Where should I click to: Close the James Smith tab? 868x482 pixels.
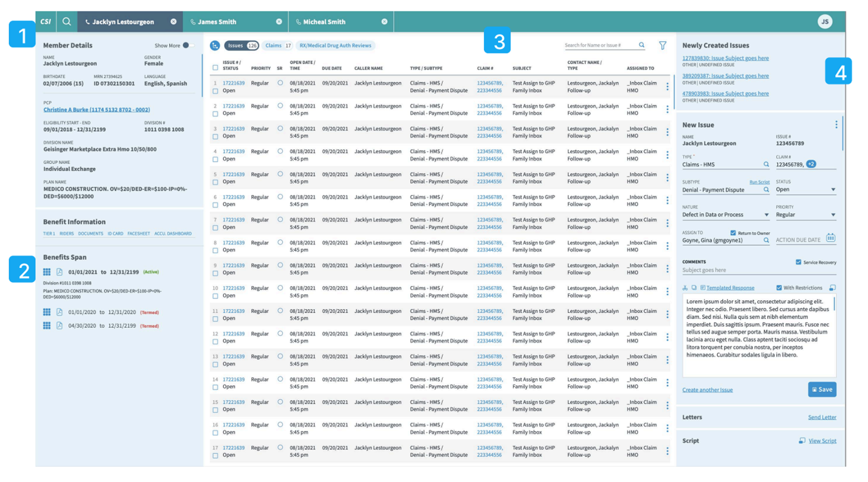click(x=279, y=22)
